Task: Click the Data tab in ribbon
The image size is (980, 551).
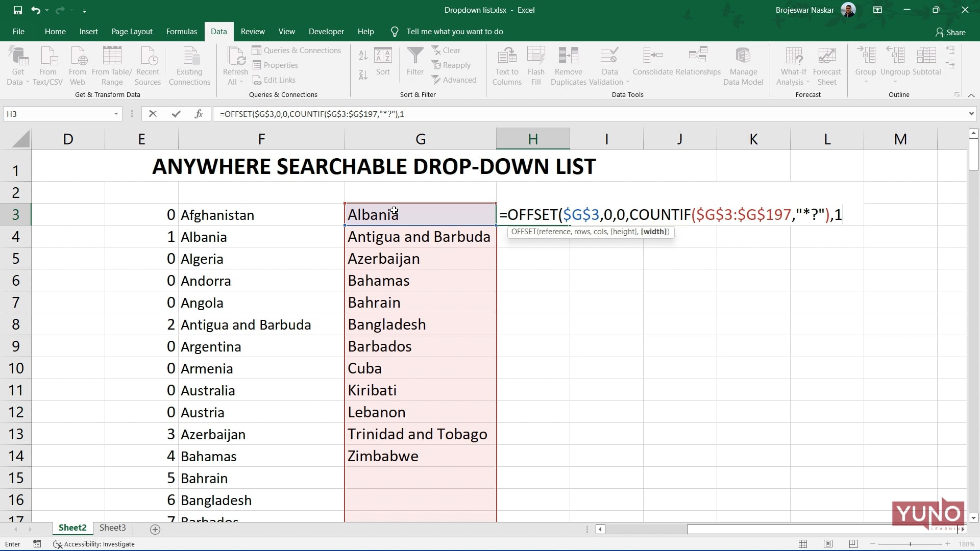Action: [x=219, y=32]
